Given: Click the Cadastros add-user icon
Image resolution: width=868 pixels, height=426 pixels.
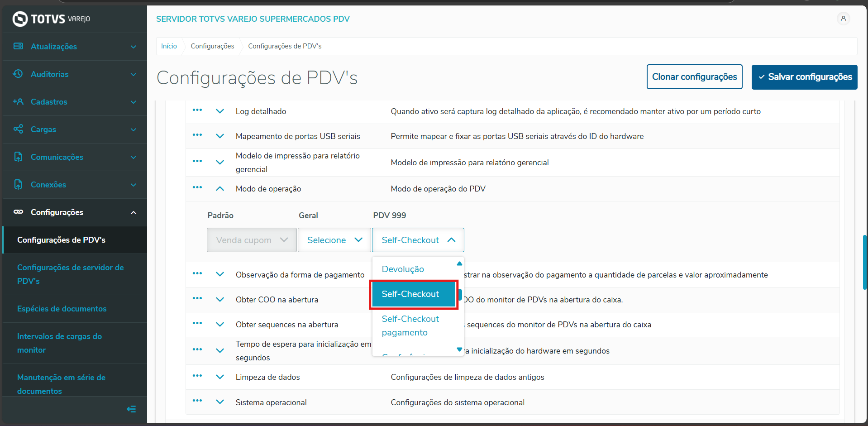Looking at the screenshot, I should pyautogui.click(x=18, y=101).
